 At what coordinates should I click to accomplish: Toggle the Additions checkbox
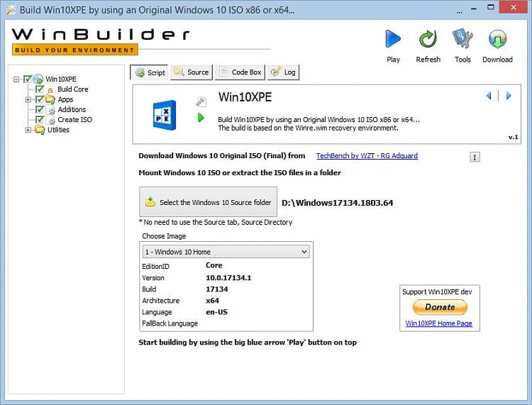pyautogui.click(x=40, y=109)
